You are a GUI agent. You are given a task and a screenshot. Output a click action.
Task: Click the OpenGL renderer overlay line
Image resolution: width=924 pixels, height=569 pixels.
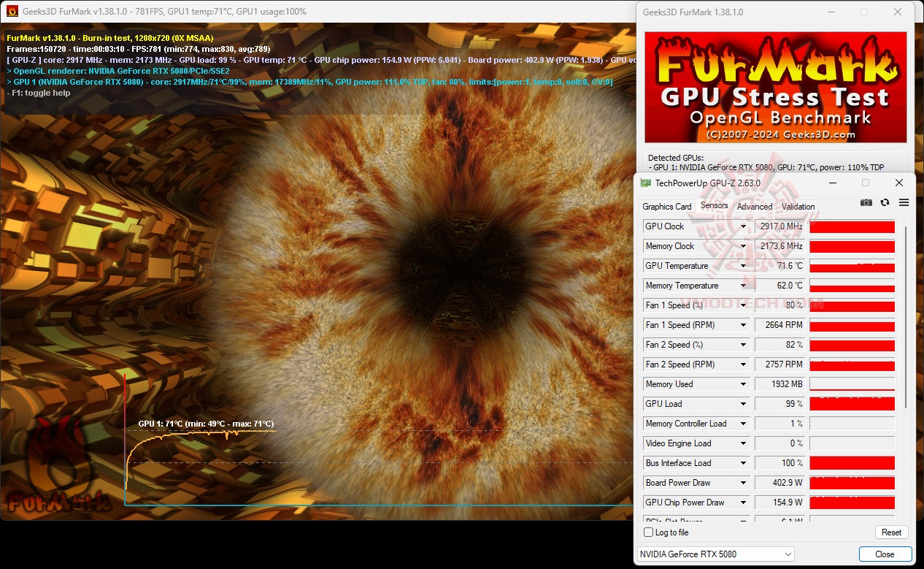[118, 71]
